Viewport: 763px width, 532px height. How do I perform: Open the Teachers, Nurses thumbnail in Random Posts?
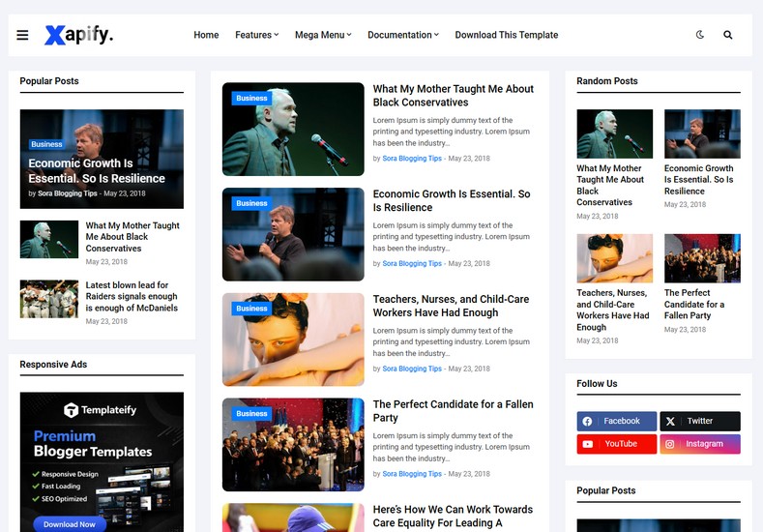pos(614,258)
